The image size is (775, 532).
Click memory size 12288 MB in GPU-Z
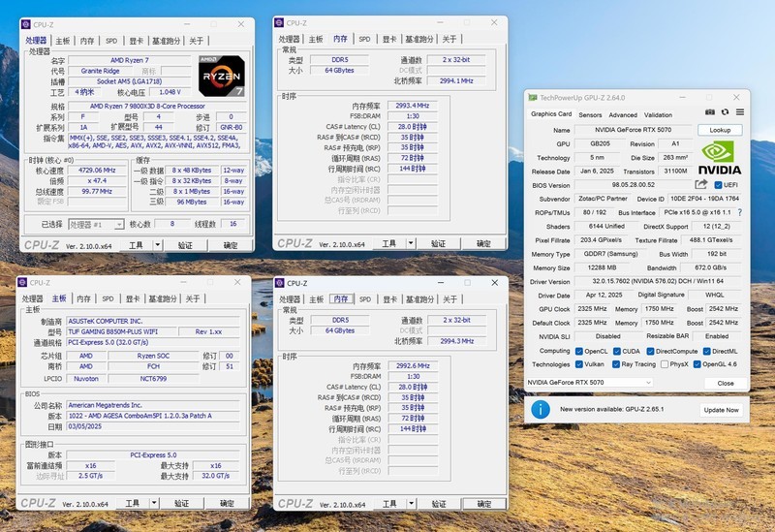[602, 267]
